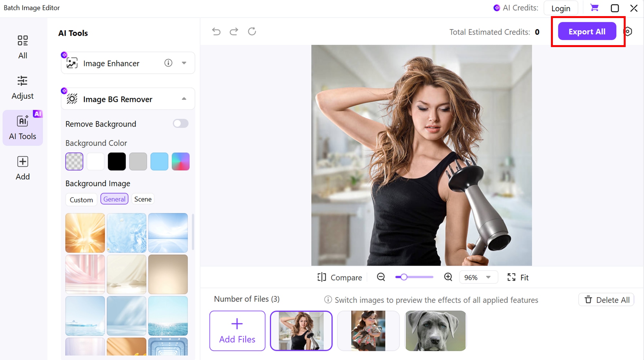Enable the Remove Background toggle
This screenshot has height=360, width=644.
(x=180, y=123)
